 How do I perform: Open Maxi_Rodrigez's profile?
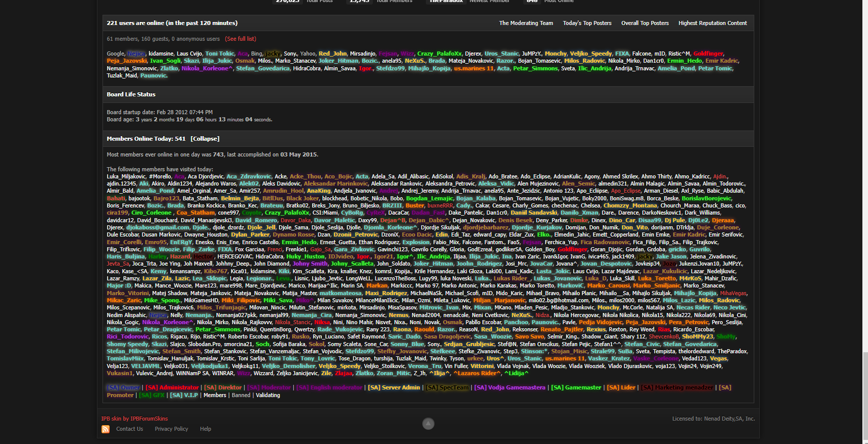(386, 293)
